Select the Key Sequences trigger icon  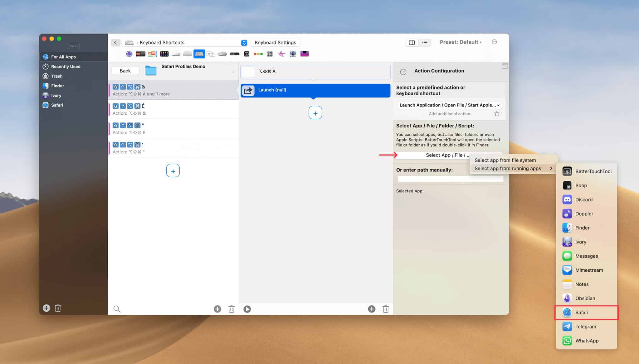coord(211,54)
